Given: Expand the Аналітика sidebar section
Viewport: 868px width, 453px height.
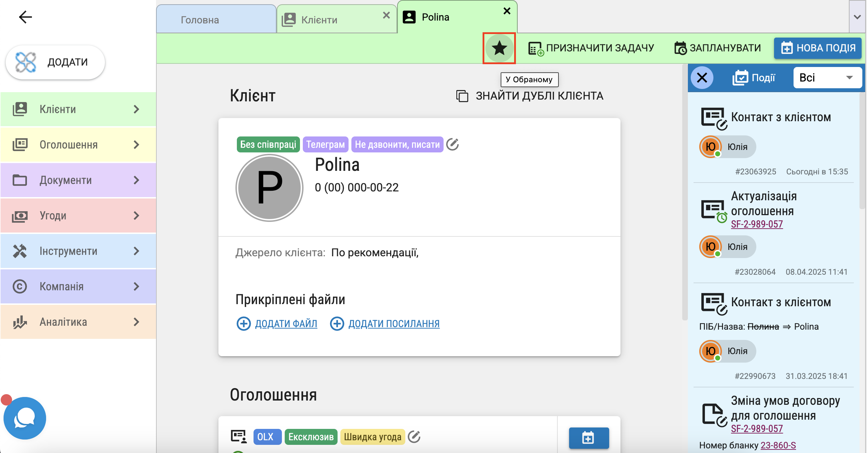Looking at the screenshot, I should click(78, 322).
